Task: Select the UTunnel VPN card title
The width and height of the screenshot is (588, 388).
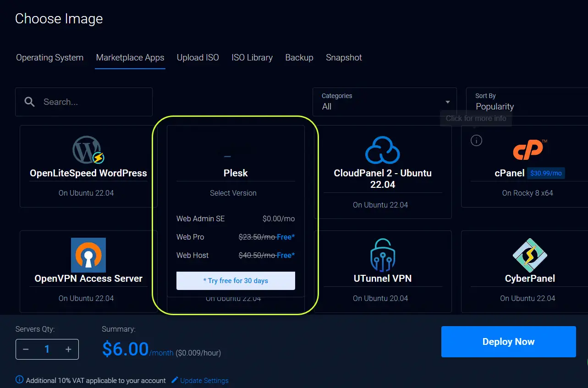Action: pos(383,279)
